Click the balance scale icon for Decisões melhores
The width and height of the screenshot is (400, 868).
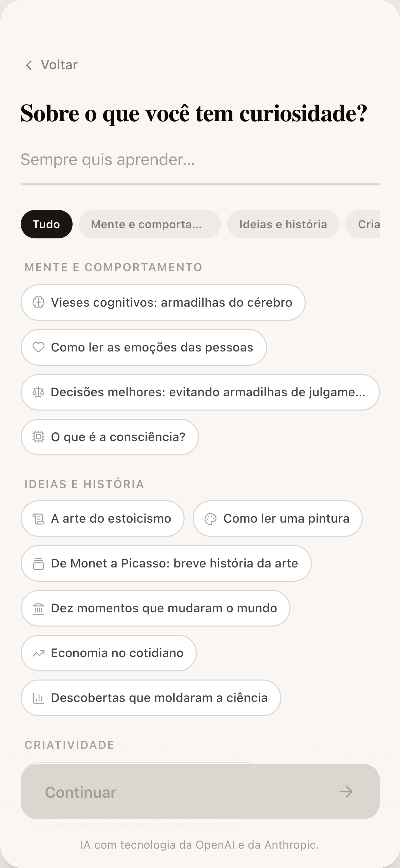(38, 392)
